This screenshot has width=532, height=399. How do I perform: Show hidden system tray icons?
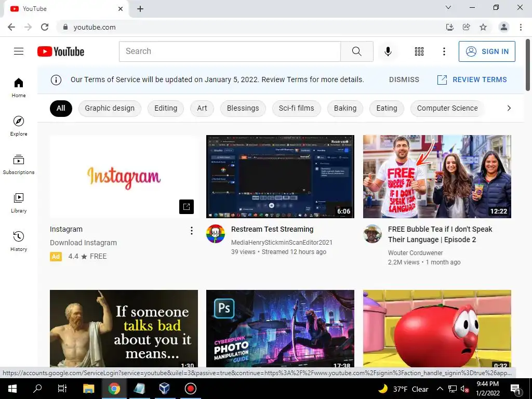coord(440,389)
